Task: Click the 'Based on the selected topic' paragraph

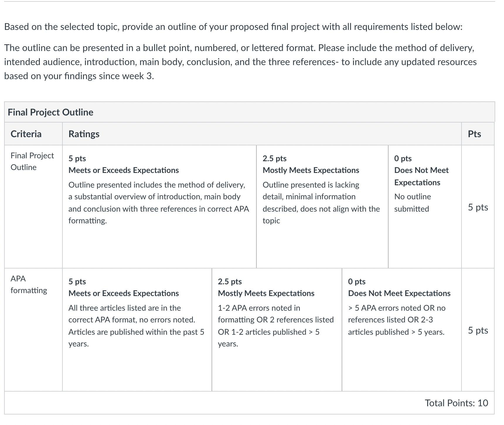Action: [233, 27]
